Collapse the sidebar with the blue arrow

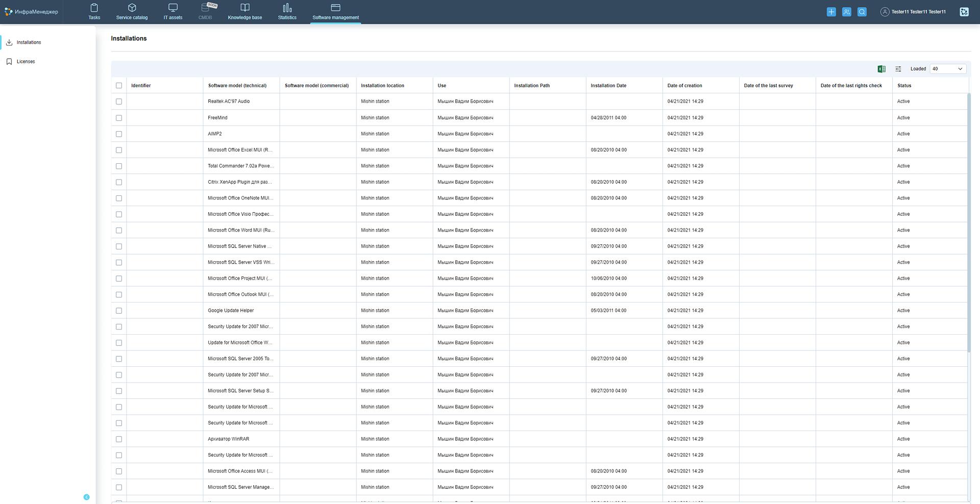[x=86, y=497]
